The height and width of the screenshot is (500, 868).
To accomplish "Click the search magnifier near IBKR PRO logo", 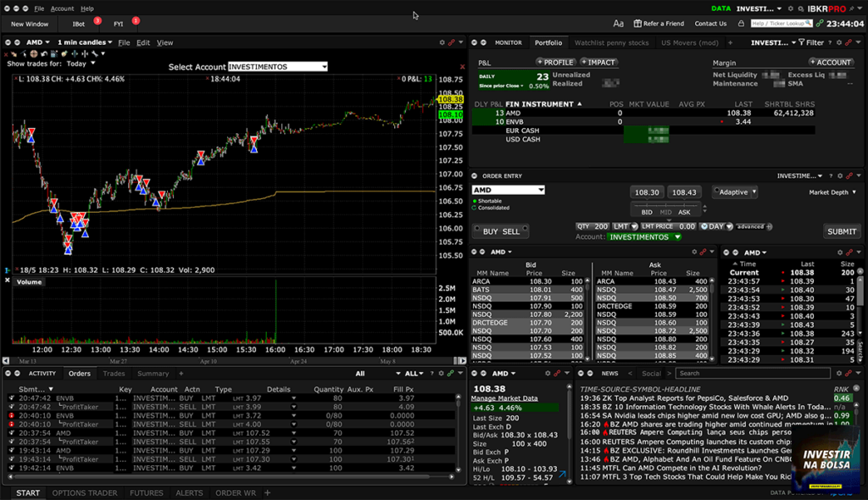I will point(800,8).
